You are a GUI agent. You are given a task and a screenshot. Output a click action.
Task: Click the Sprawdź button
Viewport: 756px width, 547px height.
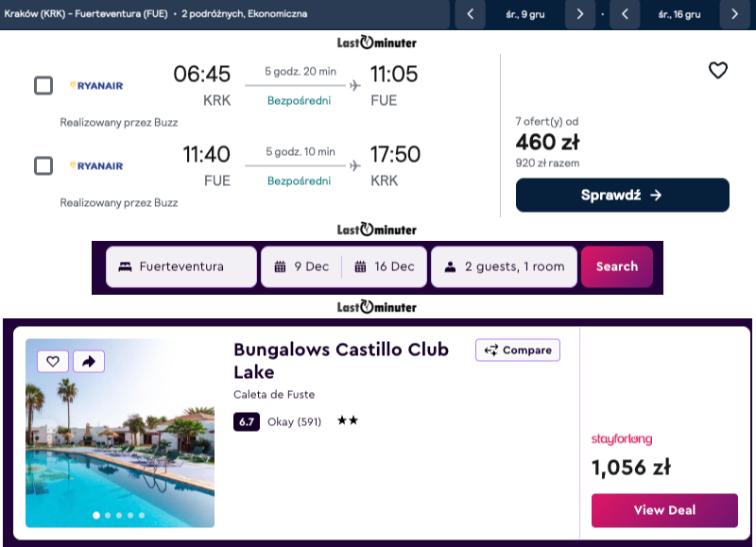pos(623,196)
